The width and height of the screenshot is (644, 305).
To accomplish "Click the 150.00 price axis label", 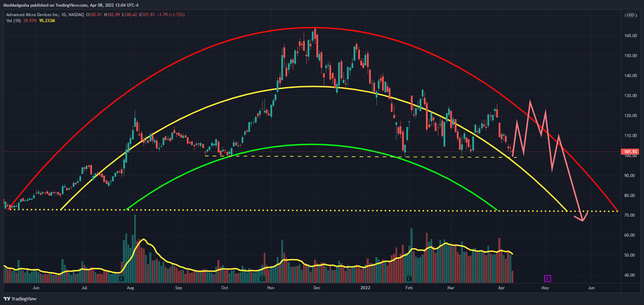I will coord(631,56).
